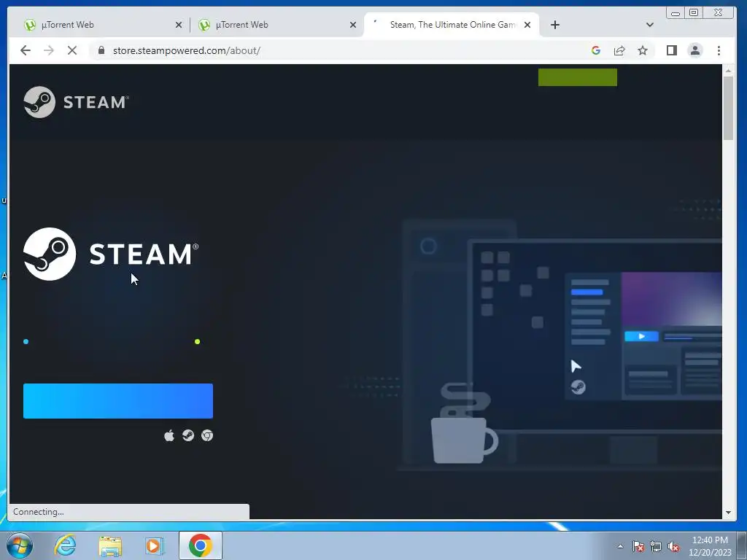Viewport: 747px width, 560px height.
Task: Select the Apple macOS platform icon
Action: 169,435
